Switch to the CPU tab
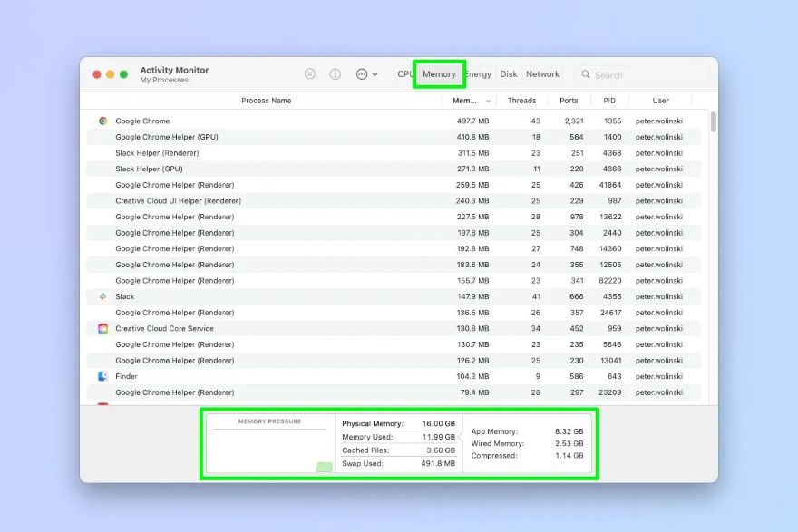 click(x=404, y=74)
